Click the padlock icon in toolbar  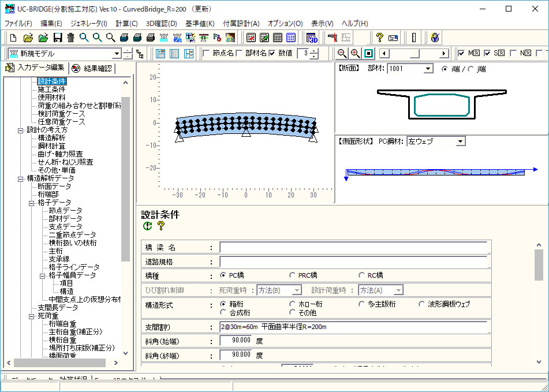(435, 38)
